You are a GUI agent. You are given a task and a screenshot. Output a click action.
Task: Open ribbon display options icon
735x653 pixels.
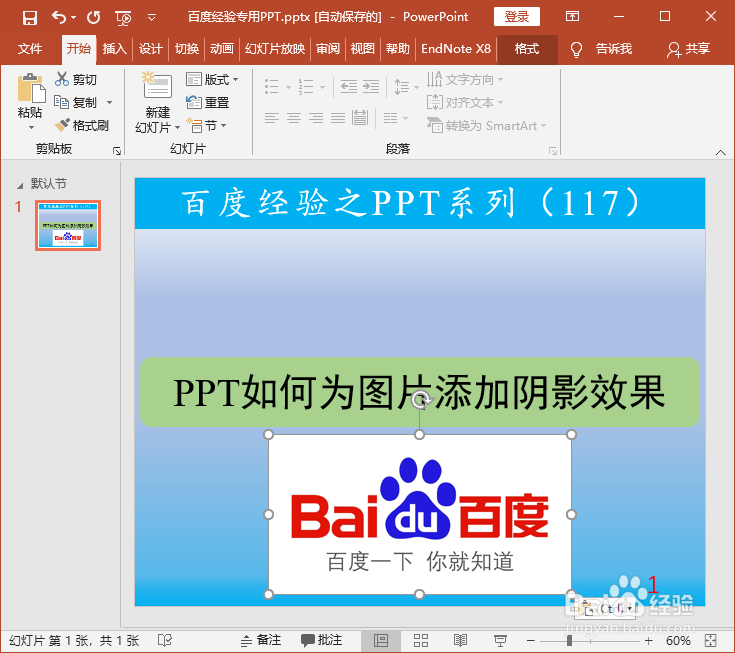pyautogui.click(x=572, y=17)
